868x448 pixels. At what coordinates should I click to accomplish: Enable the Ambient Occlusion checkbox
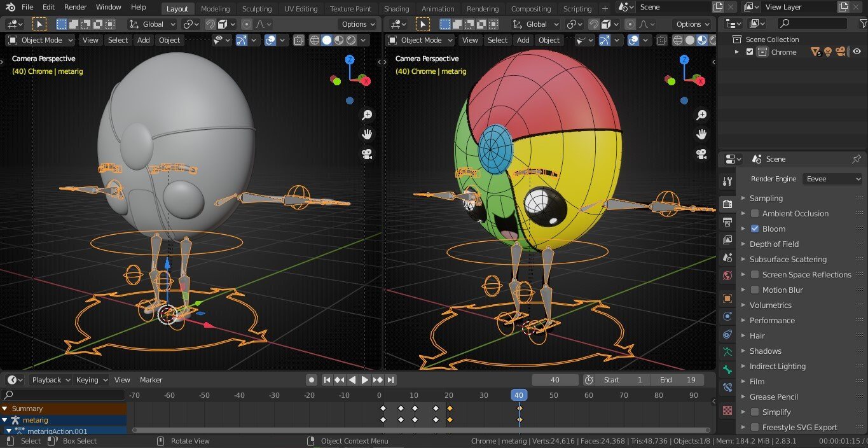[x=755, y=214]
